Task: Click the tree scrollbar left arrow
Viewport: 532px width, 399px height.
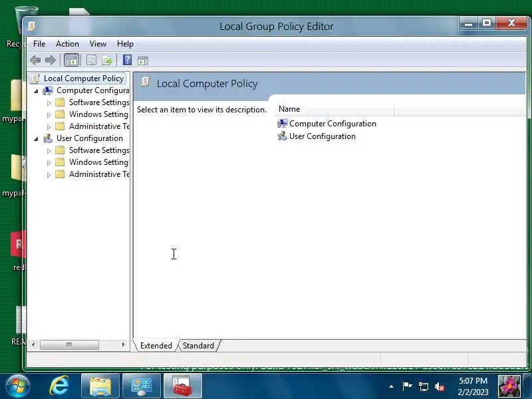Action: coord(33,344)
